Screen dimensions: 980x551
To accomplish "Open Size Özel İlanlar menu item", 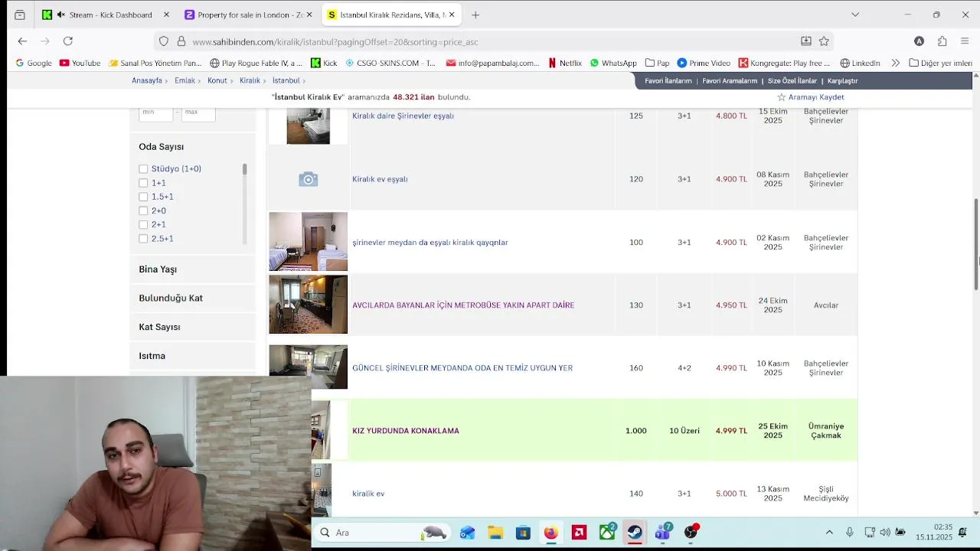I will 792,80.
